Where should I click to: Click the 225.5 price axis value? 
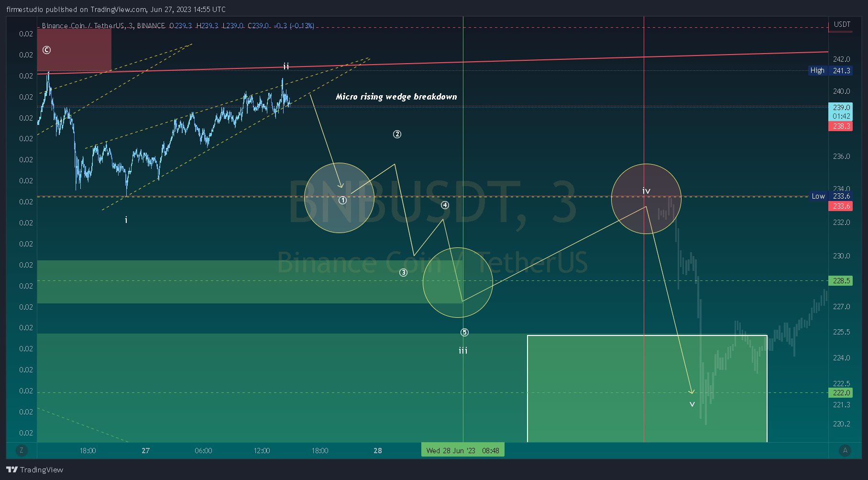click(x=841, y=332)
